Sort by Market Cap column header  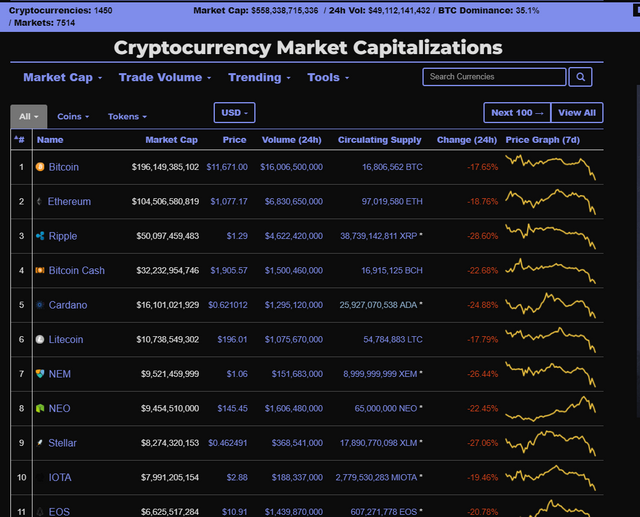(x=171, y=140)
